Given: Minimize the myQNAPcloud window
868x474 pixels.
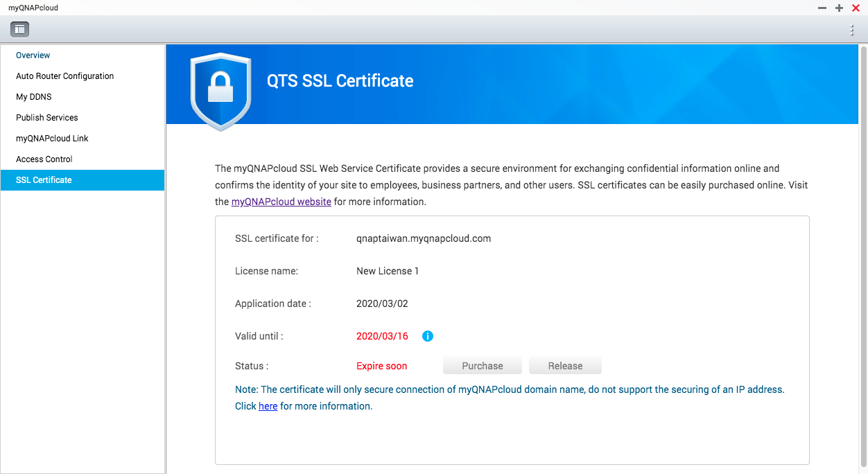Looking at the screenshot, I should (822, 8).
